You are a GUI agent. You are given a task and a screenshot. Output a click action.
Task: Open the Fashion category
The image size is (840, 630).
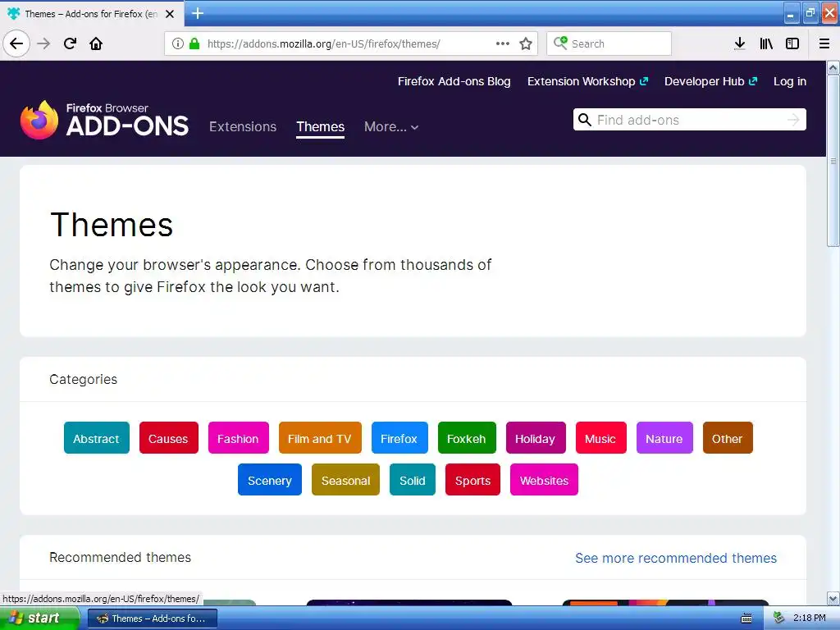239,438
